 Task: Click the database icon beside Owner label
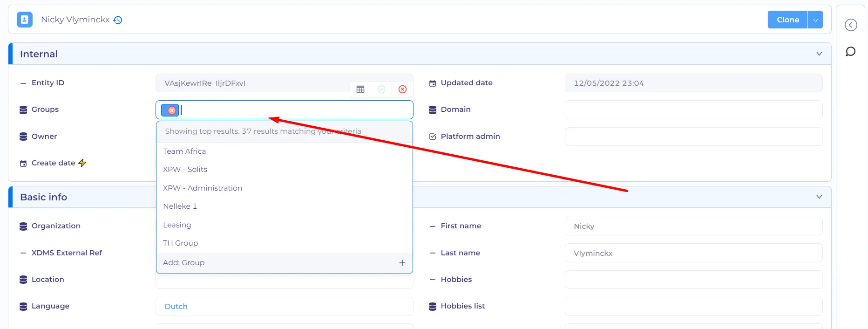point(23,137)
